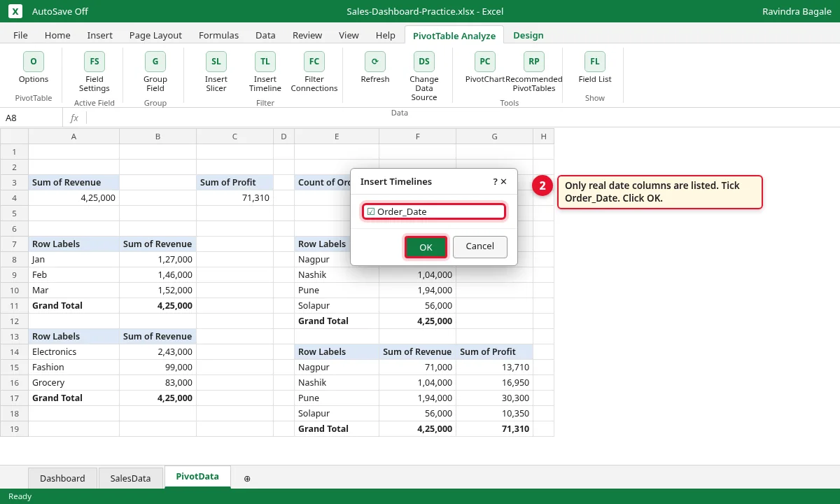Select Solapur profit value 10,350

click(x=494, y=414)
